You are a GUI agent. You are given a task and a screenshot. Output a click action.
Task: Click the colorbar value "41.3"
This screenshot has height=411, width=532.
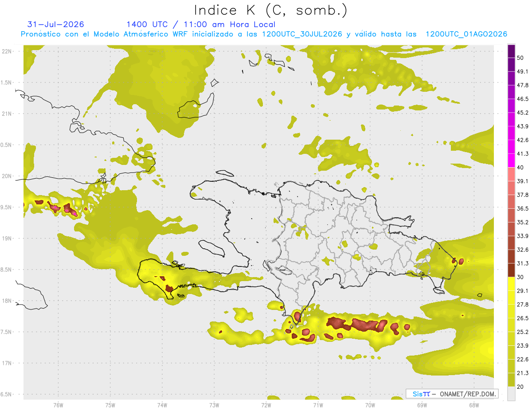point(523,154)
